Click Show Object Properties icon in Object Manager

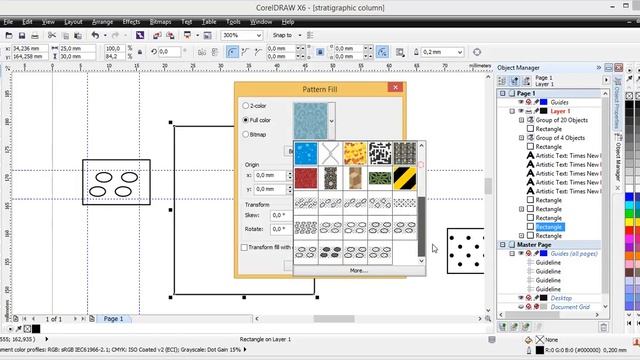(502, 81)
